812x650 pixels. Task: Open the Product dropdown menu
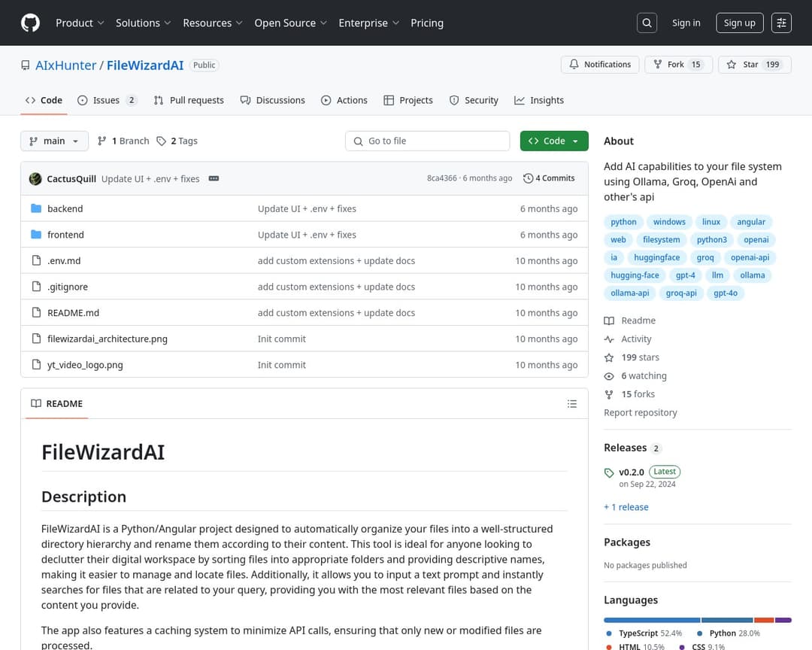[x=80, y=23]
